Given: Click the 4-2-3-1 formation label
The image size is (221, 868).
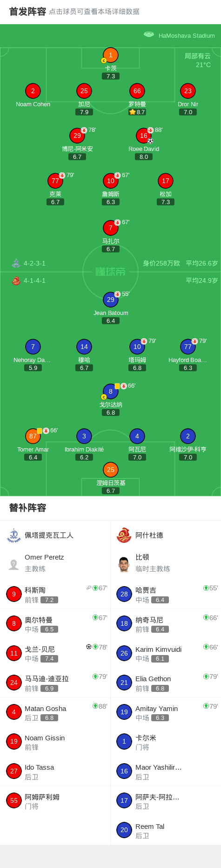Looking at the screenshot, I should click(x=34, y=263).
